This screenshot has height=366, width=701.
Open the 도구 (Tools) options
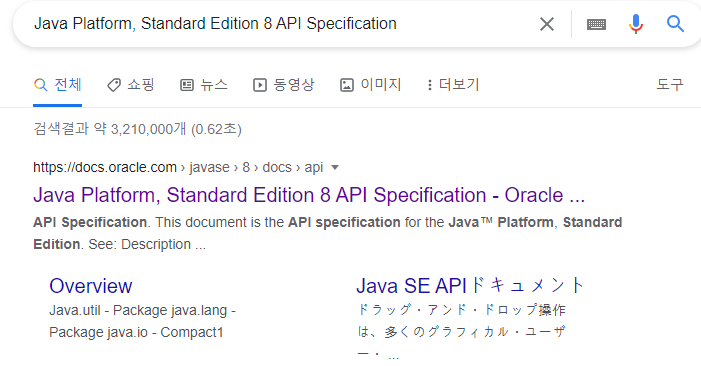pos(670,84)
